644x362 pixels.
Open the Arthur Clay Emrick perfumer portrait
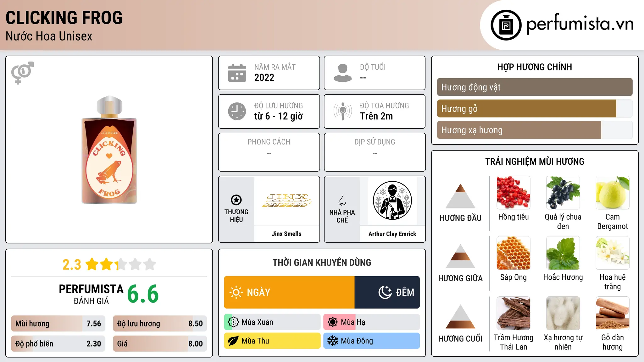(x=392, y=200)
